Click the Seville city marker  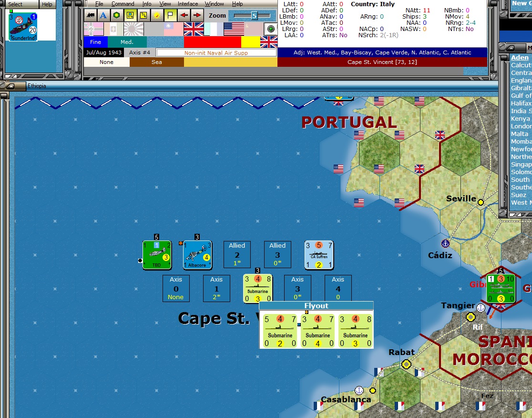tap(481, 202)
